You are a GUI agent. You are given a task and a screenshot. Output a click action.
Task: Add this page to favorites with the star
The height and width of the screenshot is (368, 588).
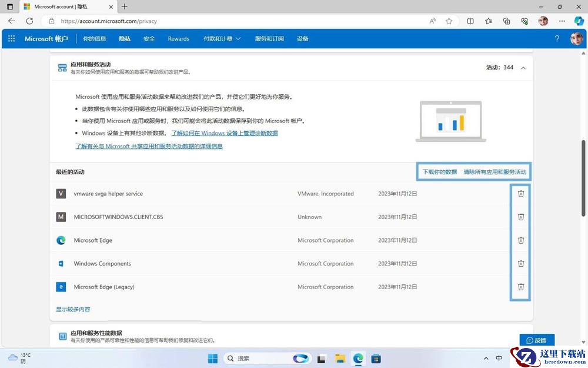click(449, 21)
